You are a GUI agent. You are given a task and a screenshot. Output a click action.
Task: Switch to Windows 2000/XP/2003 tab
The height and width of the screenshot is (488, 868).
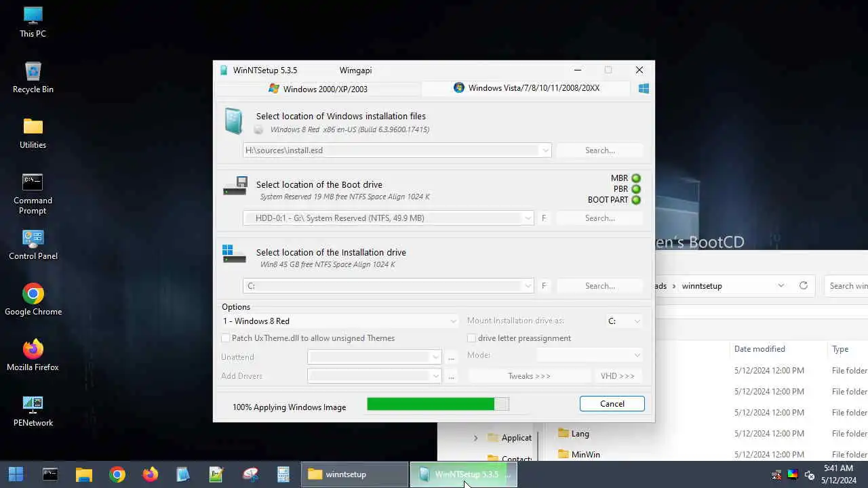coord(318,89)
